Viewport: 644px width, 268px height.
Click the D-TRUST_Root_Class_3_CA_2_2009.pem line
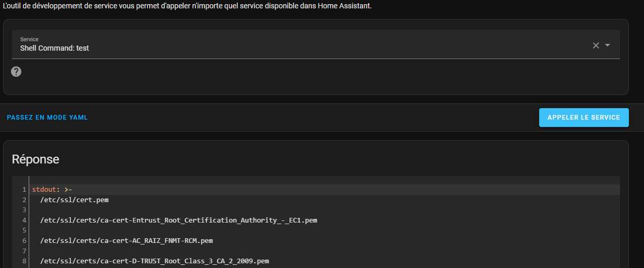click(x=154, y=261)
